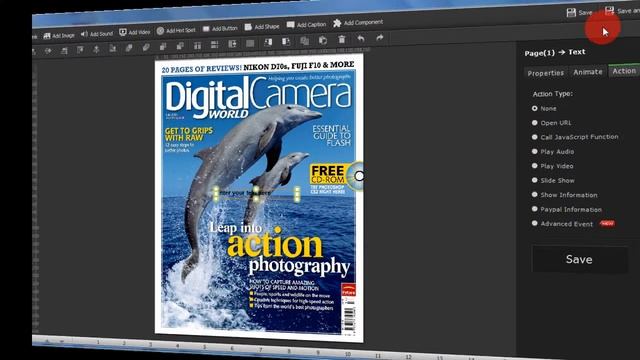Switch to the Properties tab
Screen dimensions: 640x360
coord(545,73)
